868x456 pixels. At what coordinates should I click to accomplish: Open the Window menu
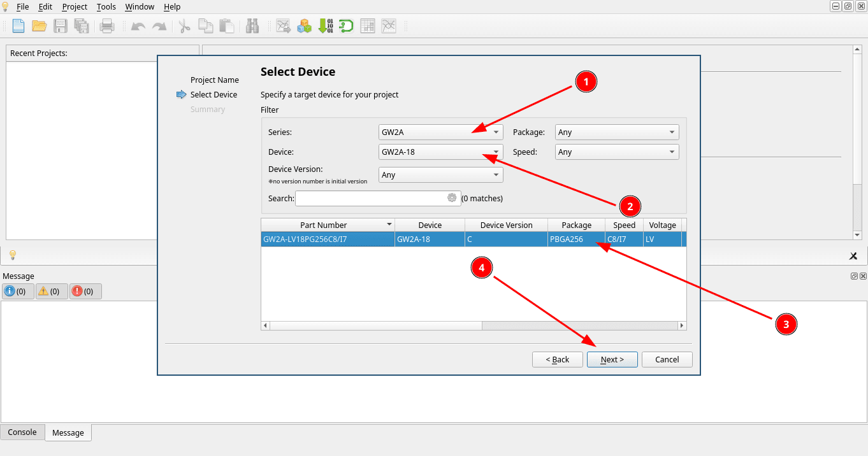pos(140,7)
